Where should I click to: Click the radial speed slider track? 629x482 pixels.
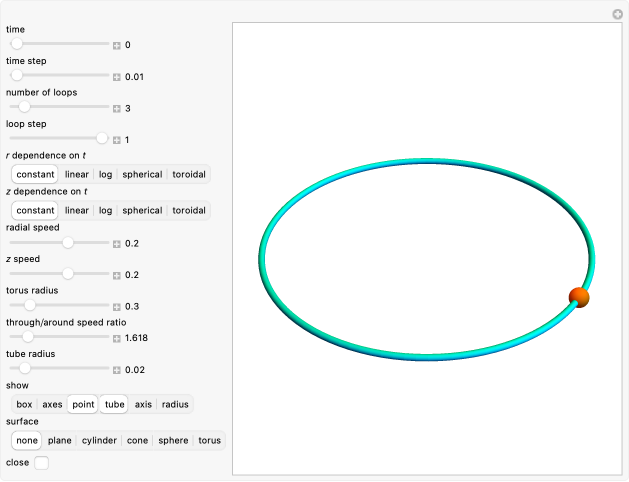[x=60, y=243]
